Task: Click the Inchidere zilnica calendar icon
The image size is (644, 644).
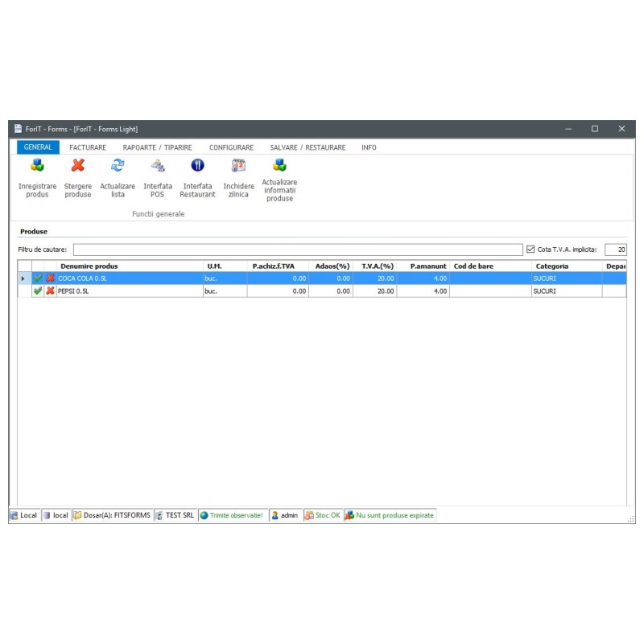Action: coord(238,166)
